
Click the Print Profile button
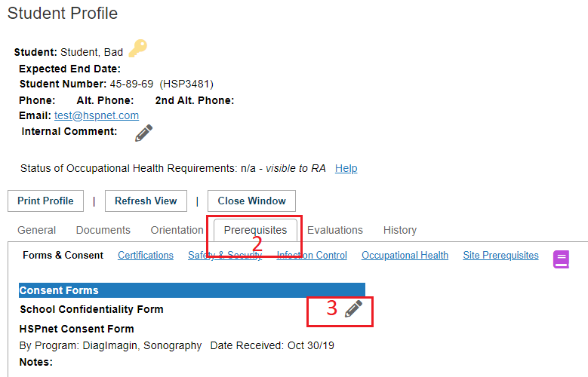click(x=45, y=201)
